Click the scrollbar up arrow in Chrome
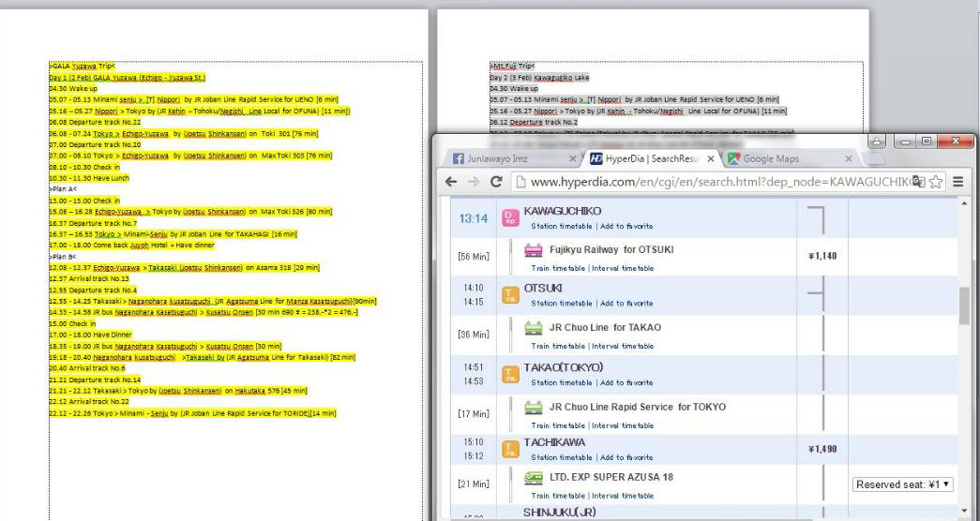This screenshot has width=980, height=521. point(965,203)
